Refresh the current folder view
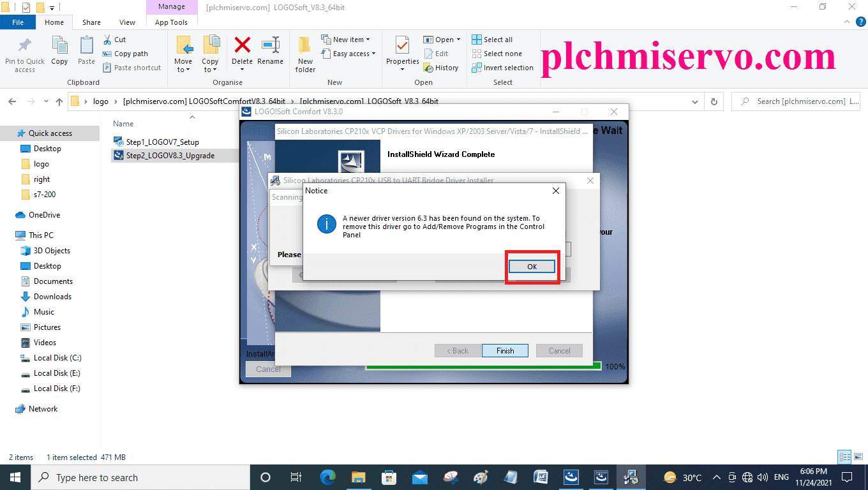868x490 pixels. (x=714, y=101)
